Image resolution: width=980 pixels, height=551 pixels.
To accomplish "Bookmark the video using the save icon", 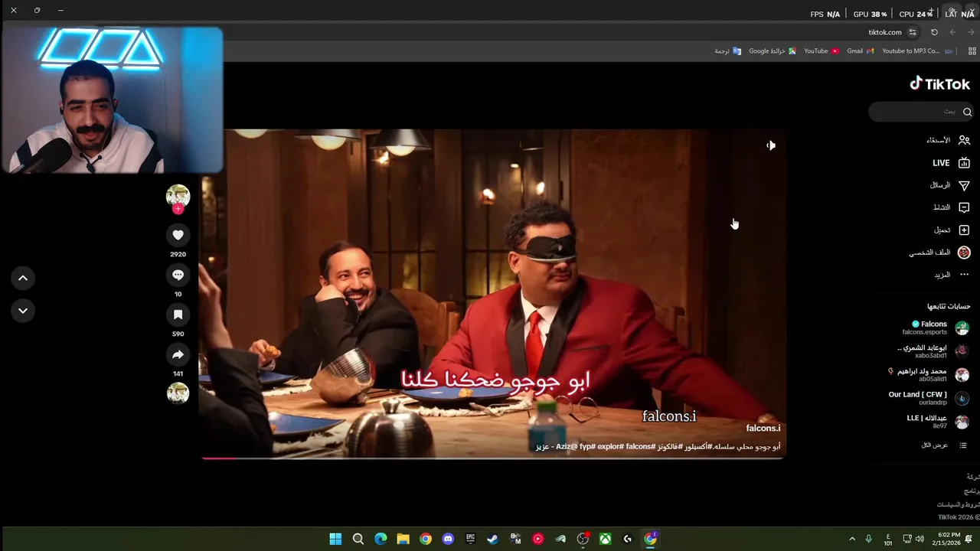I will click(x=178, y=315).
